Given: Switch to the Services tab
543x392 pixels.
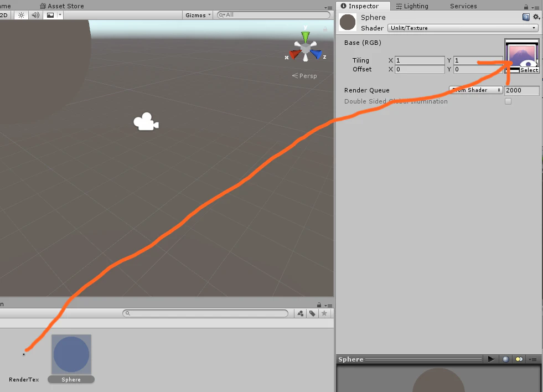Looking at the screenshot, I should click(463, 6).
